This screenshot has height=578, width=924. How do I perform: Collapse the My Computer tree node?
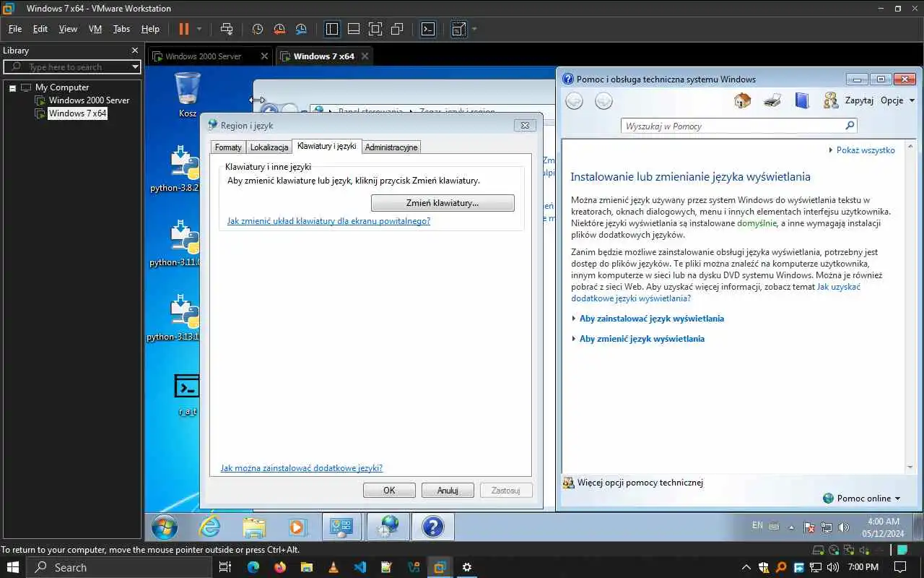[12, 87]
